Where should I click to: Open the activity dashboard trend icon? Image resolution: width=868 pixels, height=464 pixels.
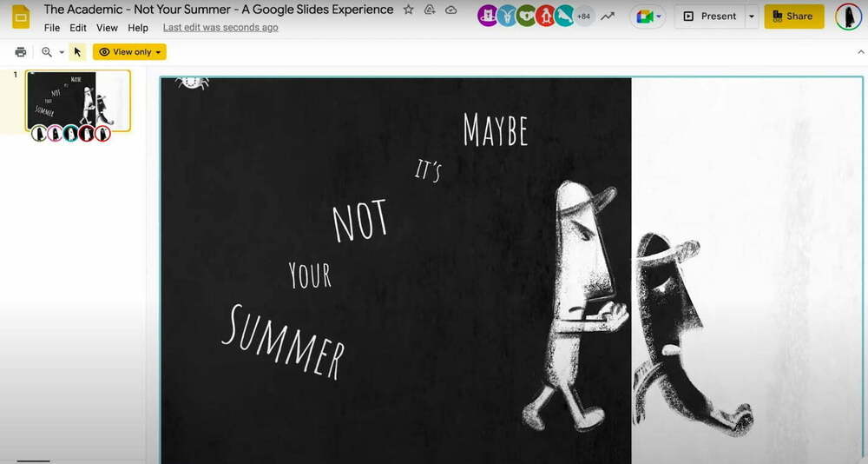point(608,17)
